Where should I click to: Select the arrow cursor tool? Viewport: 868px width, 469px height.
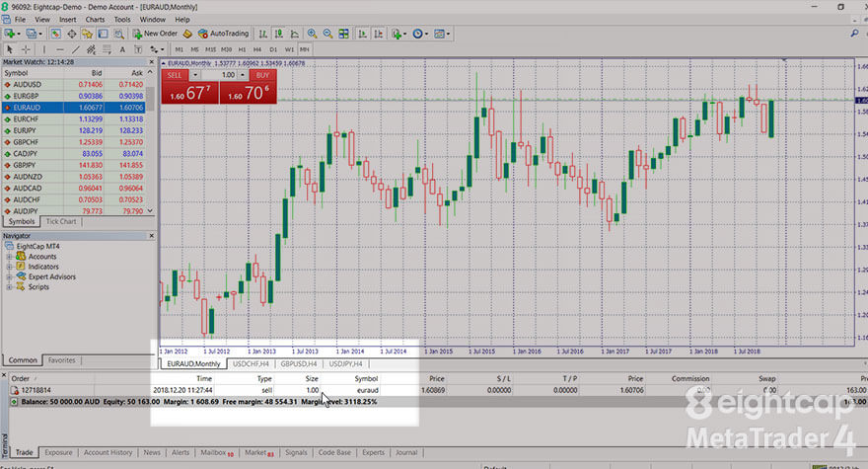(x=10, y=49)
